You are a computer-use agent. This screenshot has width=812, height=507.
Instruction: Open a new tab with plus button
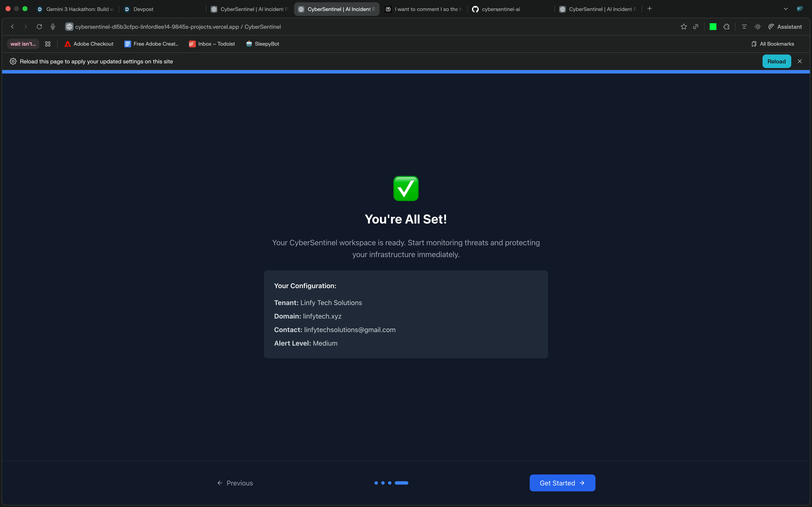click(650, 9)
